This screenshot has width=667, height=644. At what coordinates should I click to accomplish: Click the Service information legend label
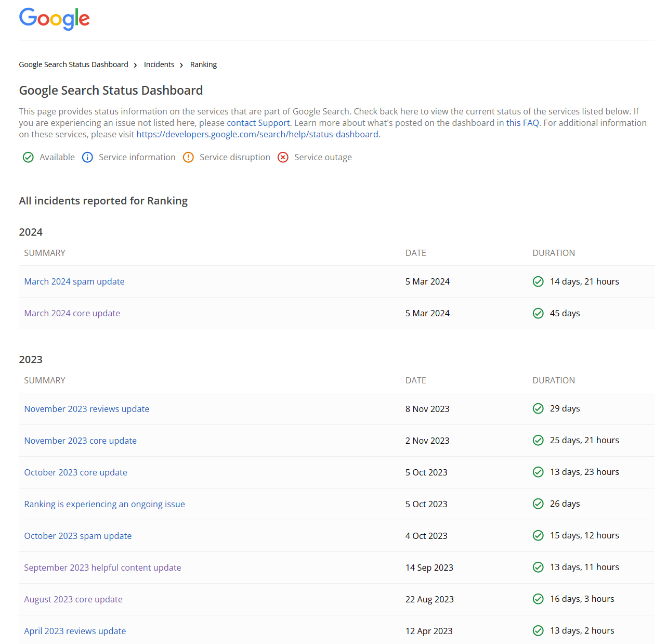pyautogui.click(x=137, y=157)
